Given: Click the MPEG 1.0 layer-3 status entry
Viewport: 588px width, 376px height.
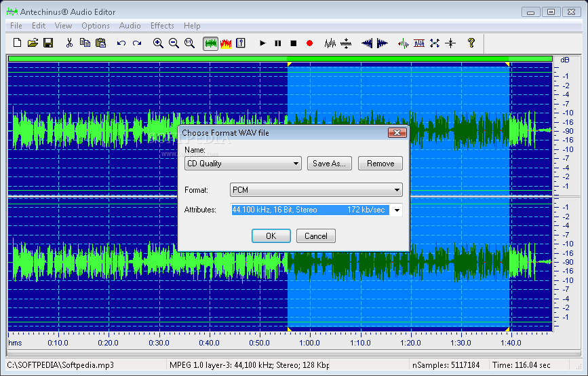Looking at the screenshot, I should (x=249, y=364).
